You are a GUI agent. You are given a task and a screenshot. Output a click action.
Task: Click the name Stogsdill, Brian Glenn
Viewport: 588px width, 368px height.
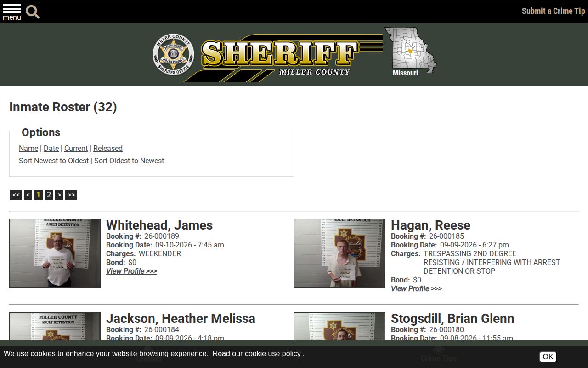point(452,318)
